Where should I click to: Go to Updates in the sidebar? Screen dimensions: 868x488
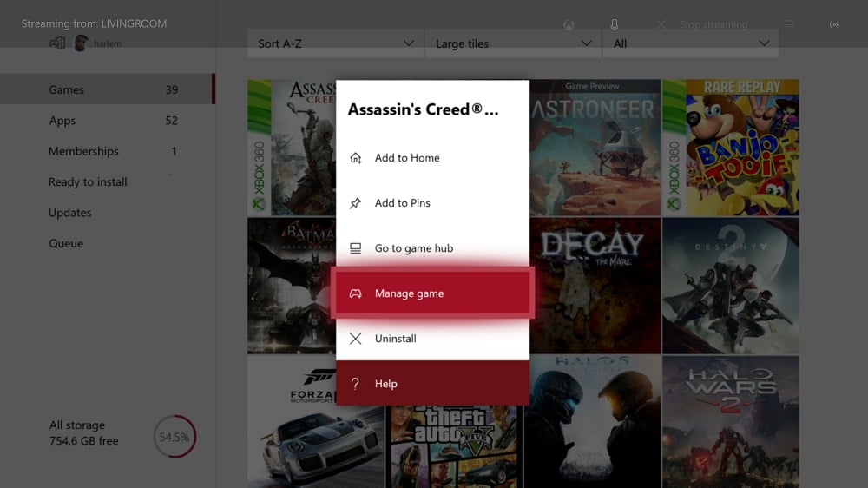(x=70, y=213)
